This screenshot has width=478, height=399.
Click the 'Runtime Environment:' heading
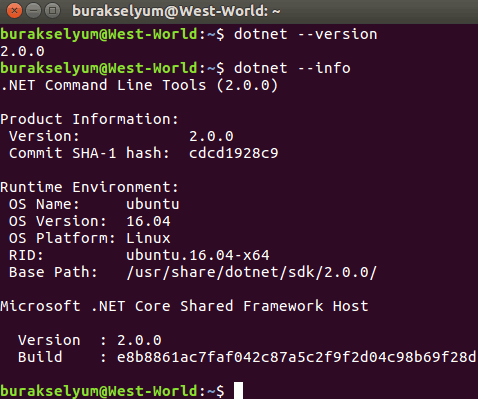pos(89,187)
